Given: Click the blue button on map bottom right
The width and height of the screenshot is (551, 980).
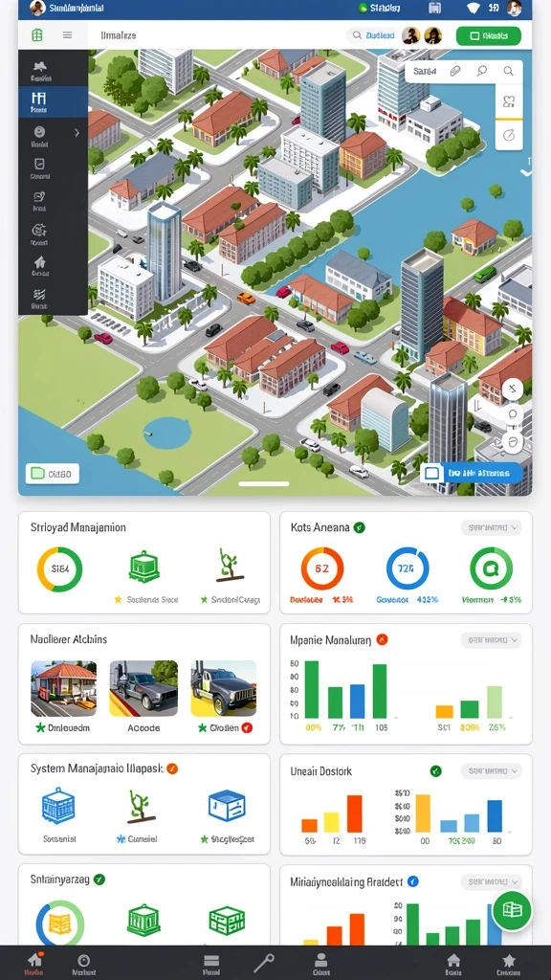Looking at the screenshot, I should (x=472, y=473).
